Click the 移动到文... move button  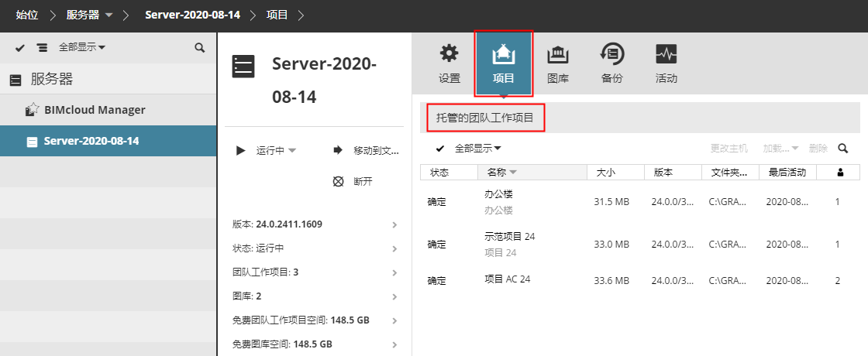[x=367, y=150]
